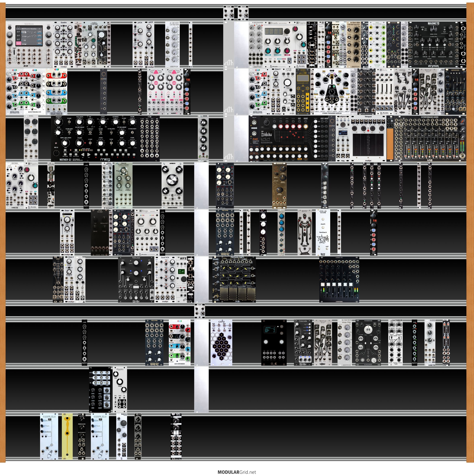
Task: Turn the teal Timbre knob on Braids
Action: (x=268, y=51)
